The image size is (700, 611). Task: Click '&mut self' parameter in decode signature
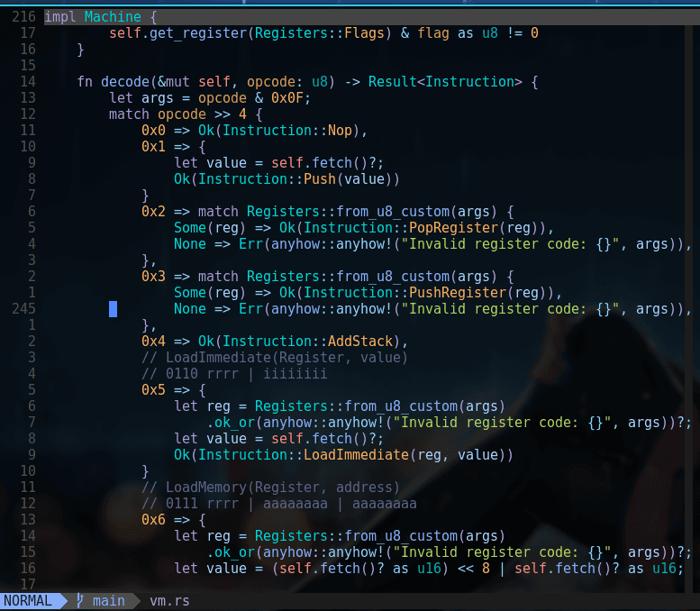coord(194,82)
